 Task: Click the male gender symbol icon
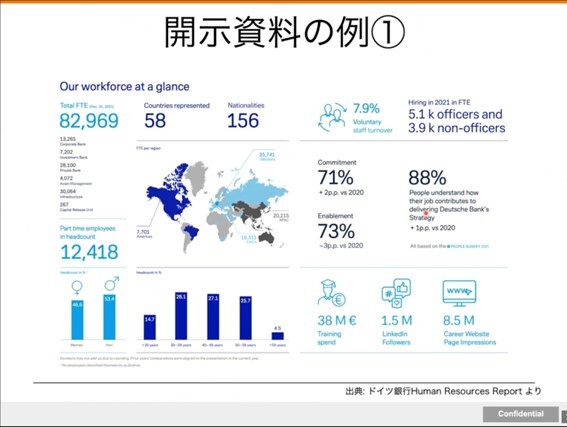(x=111, y=284)
